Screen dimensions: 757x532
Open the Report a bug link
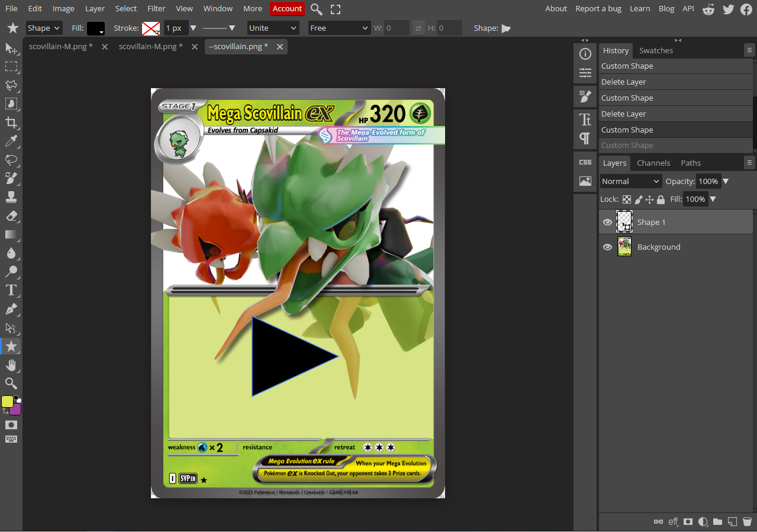click(x=598, y=8)
